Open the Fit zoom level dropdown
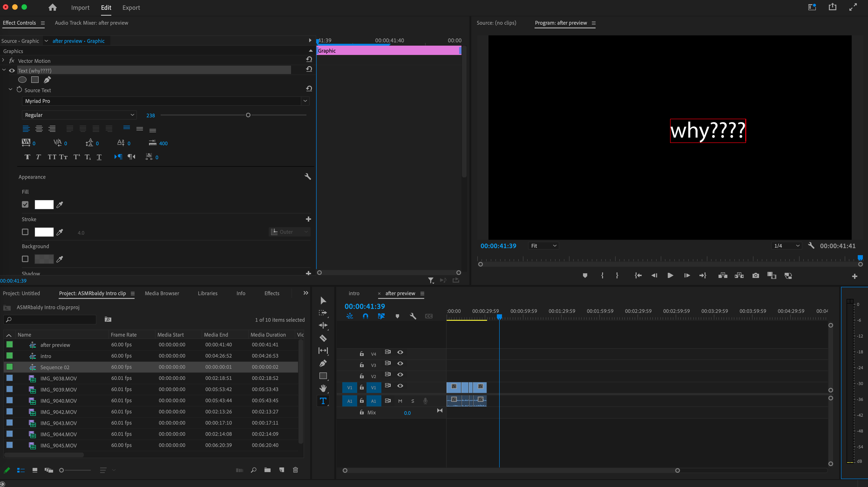The width and height of the screenshot is (868, 487). 543,246
